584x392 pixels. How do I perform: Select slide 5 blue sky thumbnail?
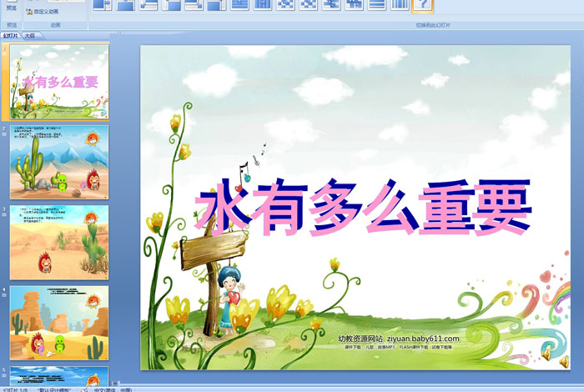pyautogui.click(x=59, y=376)
